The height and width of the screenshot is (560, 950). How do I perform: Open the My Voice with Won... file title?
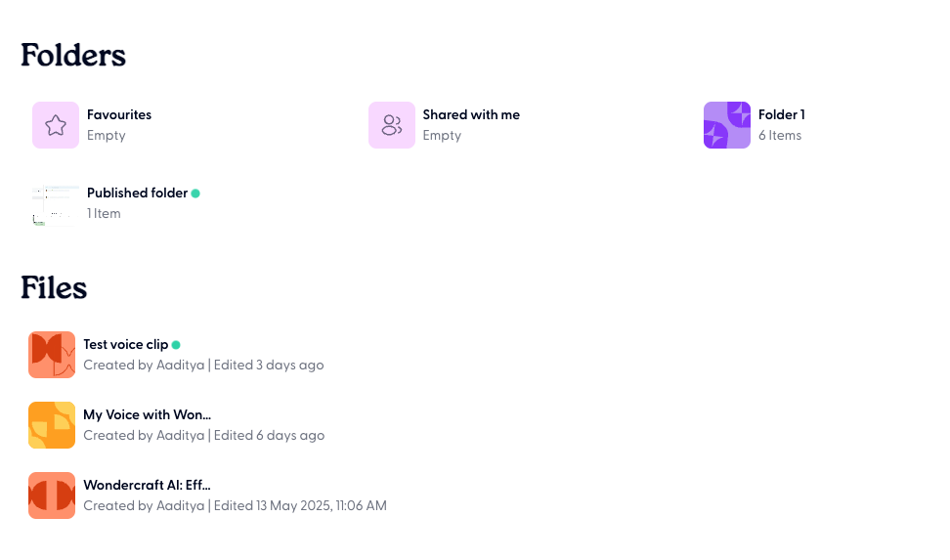click(x=148, y=414)
